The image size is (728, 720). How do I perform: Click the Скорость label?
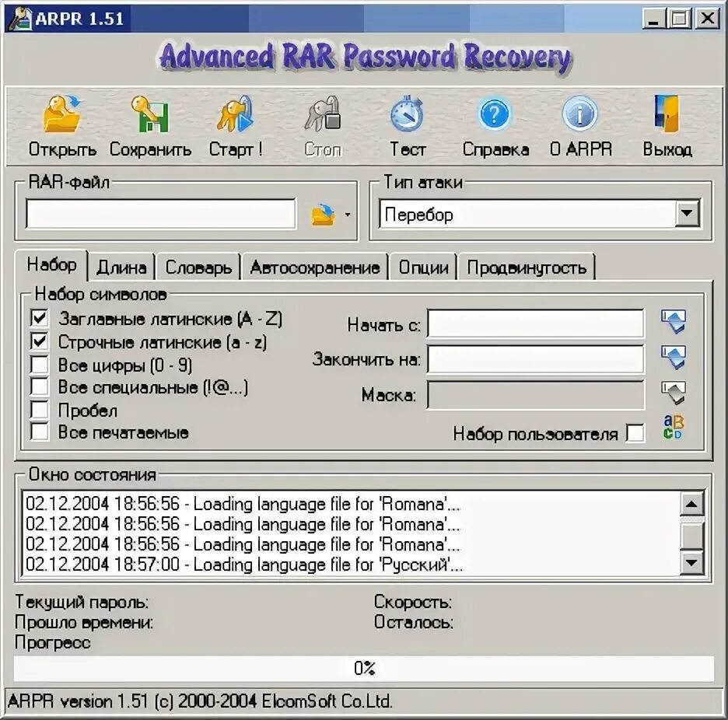413,602
